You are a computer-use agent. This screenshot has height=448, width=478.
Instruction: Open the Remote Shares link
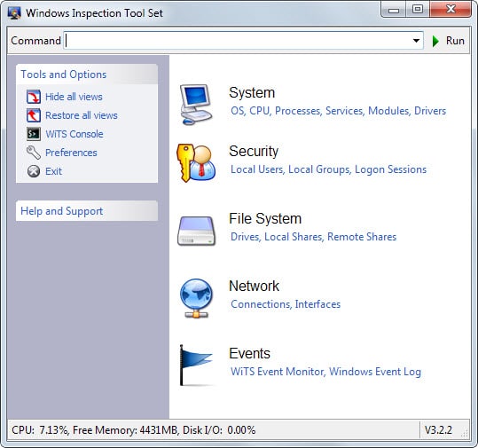(362, 237)
